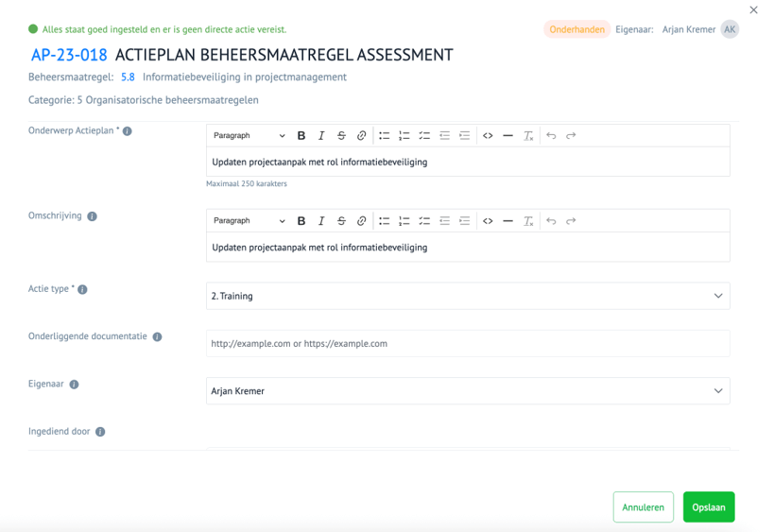Toggle checklist in the Omschrijving editor

pos(424,221)
